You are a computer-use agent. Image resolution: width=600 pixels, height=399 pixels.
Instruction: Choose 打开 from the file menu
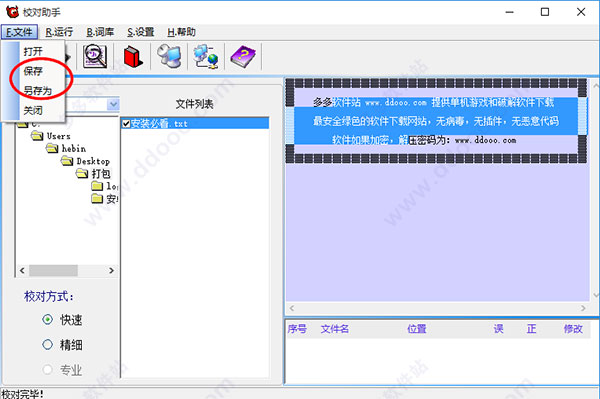33,51
